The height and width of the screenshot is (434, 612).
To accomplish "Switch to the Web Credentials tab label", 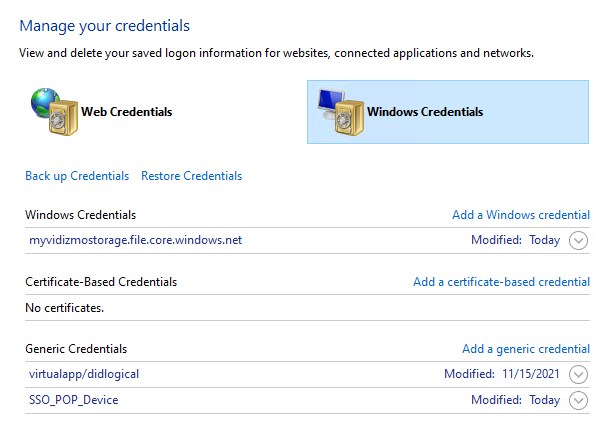I will [126, 112].
